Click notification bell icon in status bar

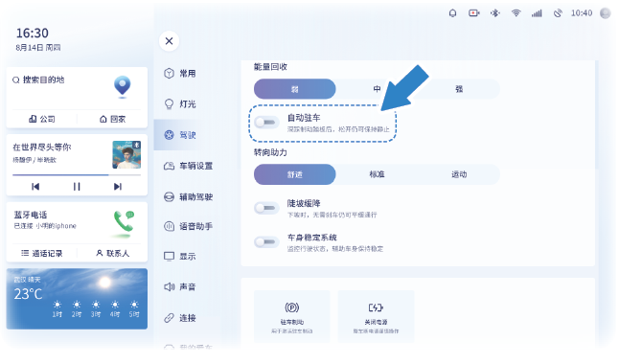tap(453, 13)
